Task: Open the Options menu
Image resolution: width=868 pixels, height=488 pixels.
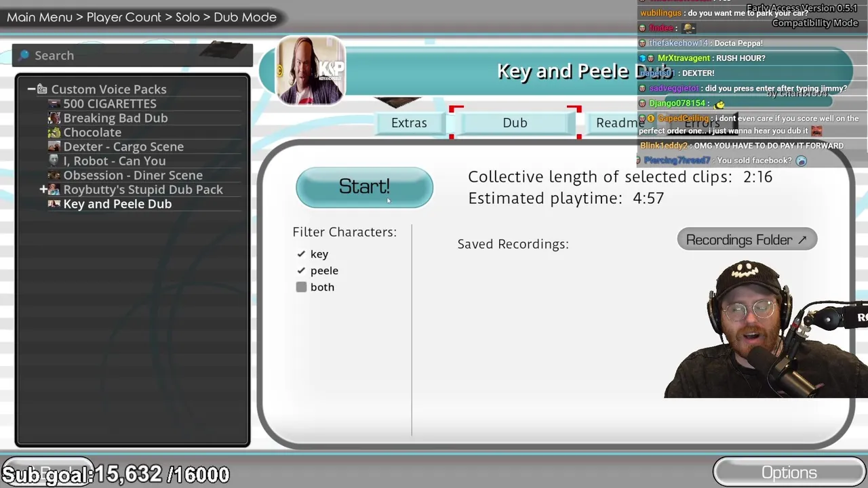Action: (x=789, y=473)
